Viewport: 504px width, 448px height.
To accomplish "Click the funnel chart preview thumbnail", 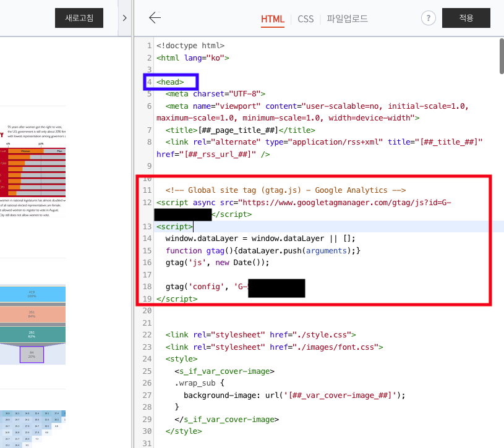I will click(x=33, y=324).
